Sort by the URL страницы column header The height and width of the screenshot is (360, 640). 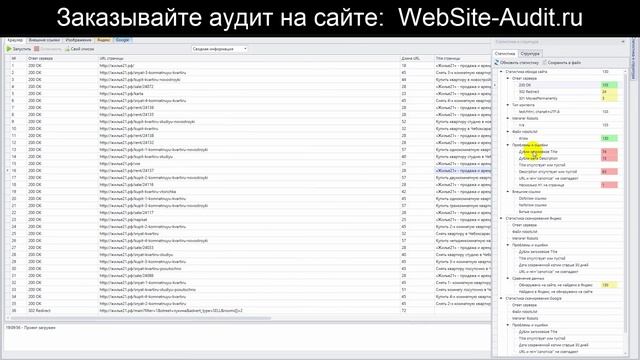(x=249, y=58)
